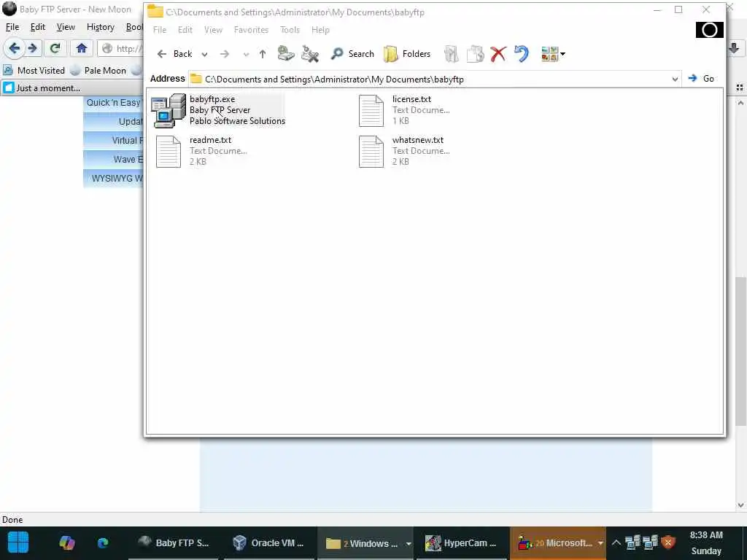Open New Moon History menu
This screenshot has height=560, width=747.
(x=101, y=27)
